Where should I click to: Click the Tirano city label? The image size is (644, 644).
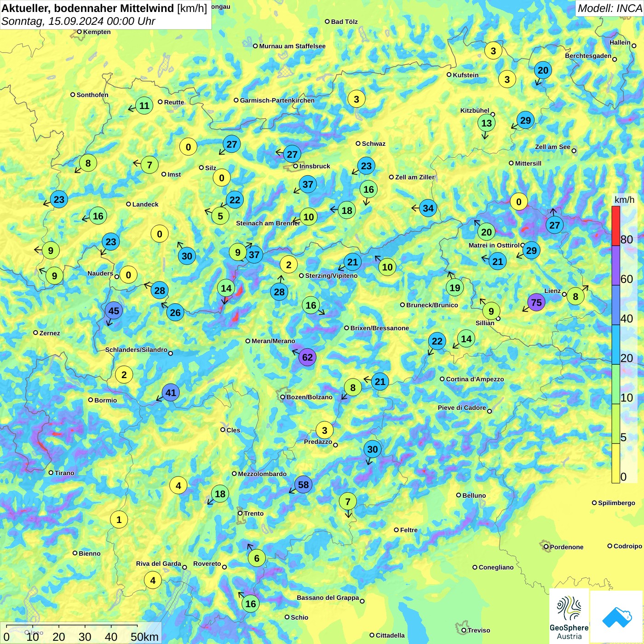pyautogui.click(x=64, y=473)
